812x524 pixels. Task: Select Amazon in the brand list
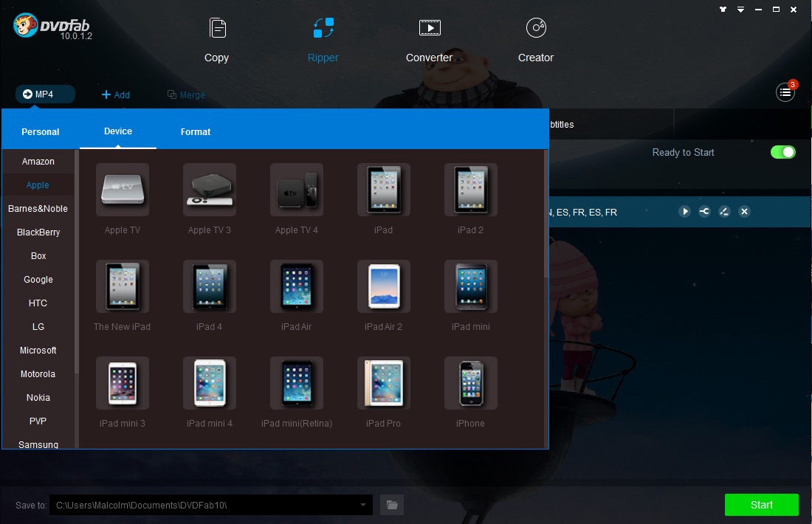pos(38,162)
